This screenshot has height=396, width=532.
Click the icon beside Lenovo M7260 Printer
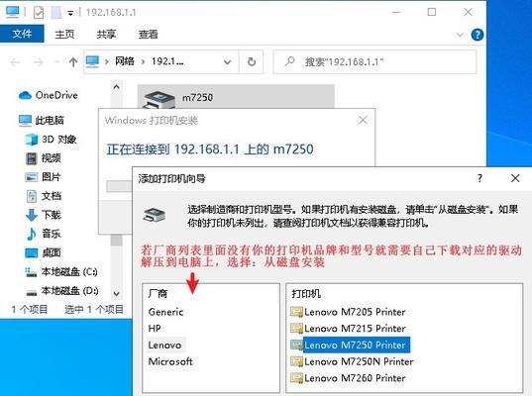pyautogui.click(x=296, y=378)
